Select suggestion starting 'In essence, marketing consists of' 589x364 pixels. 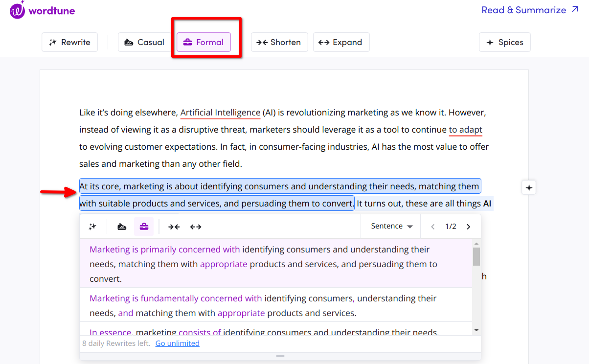click(276, 329)
